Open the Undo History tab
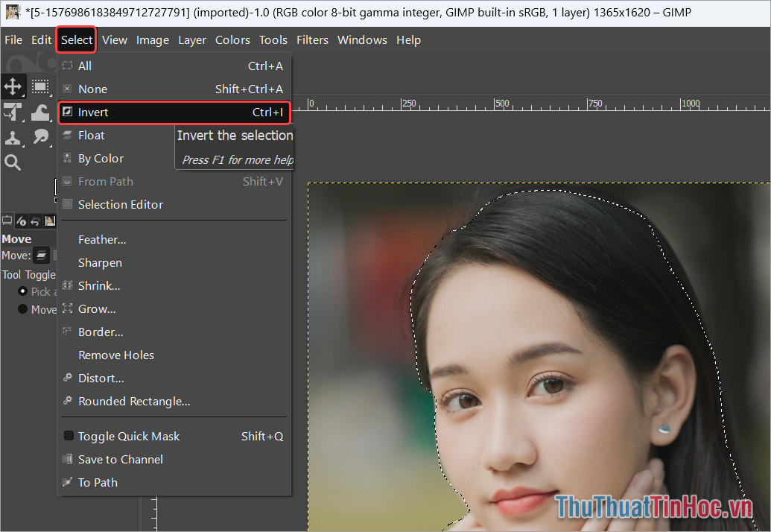Viewport: 771px width, 532px height. [x=36, y=221]
